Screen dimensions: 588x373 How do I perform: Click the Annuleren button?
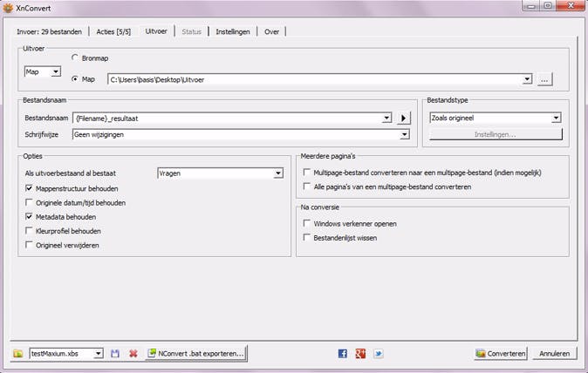coord(555,354)
